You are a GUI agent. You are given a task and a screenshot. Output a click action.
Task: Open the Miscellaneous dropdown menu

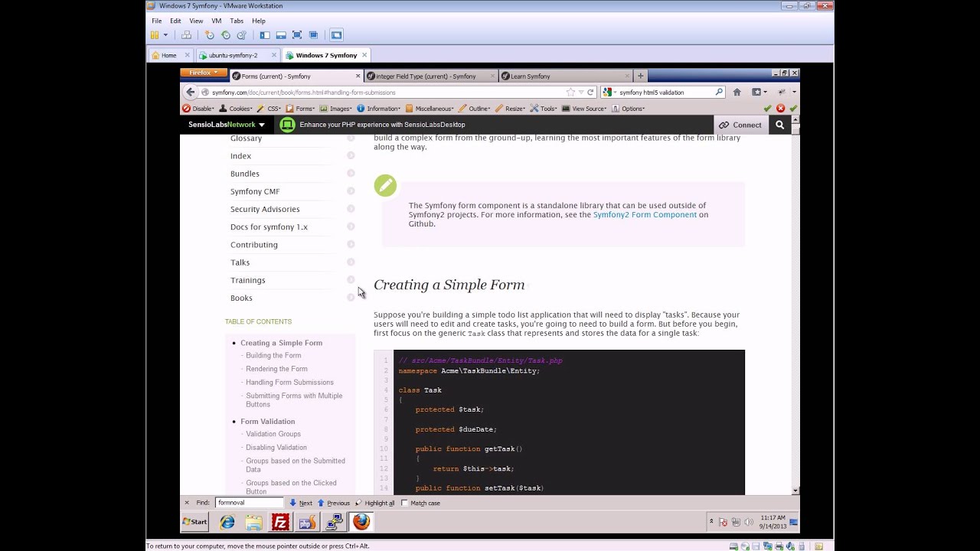430,109
